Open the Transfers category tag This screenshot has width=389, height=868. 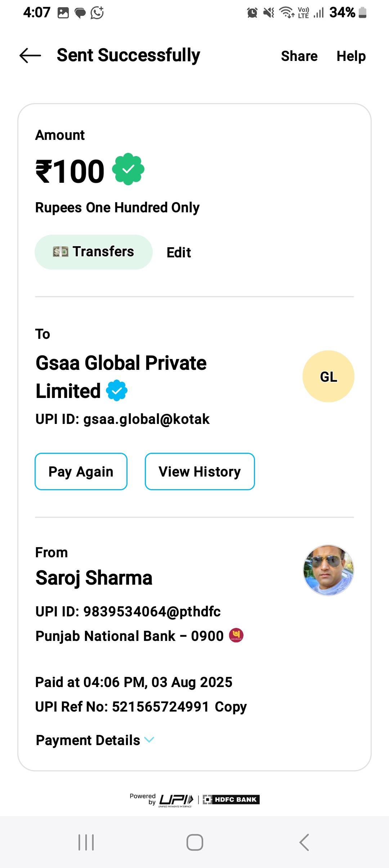coord(94,252)
